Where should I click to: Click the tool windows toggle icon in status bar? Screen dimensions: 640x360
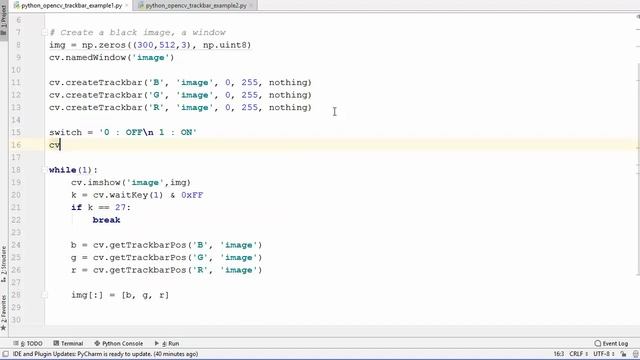tap(5, 354)
